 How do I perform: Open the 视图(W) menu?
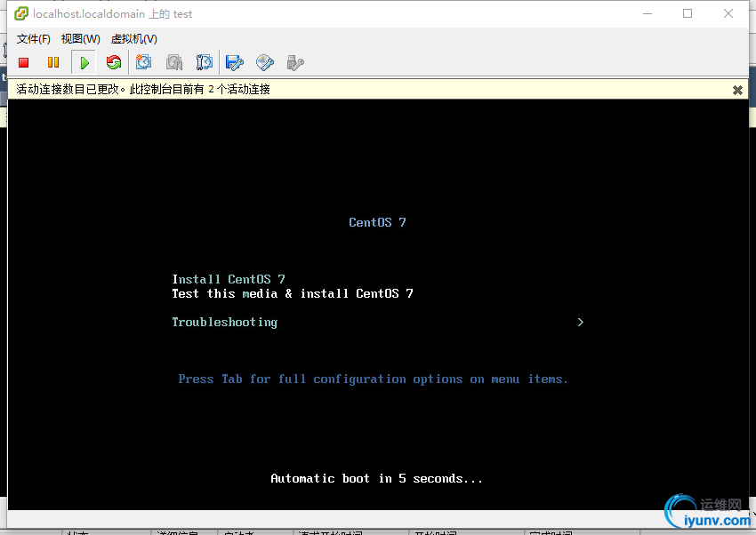pos(81,39)
